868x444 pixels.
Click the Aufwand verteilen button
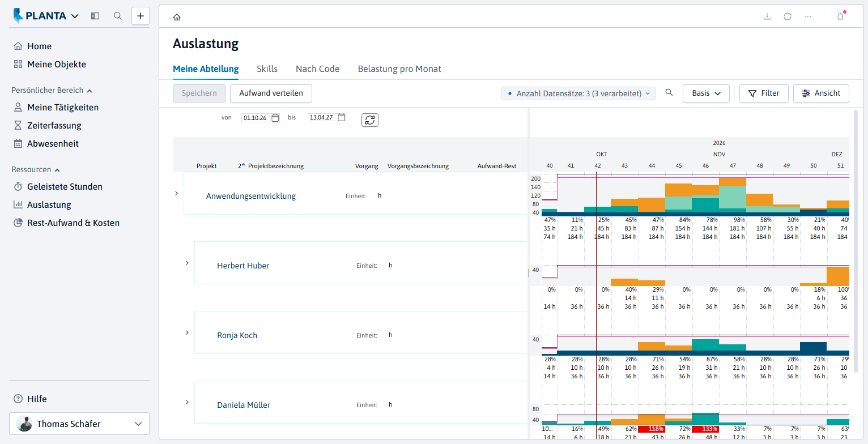(271, 93)
